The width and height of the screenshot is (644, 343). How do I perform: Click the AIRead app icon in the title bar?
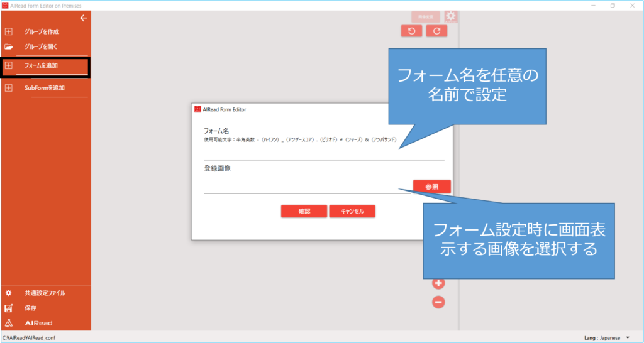[5, 5]
